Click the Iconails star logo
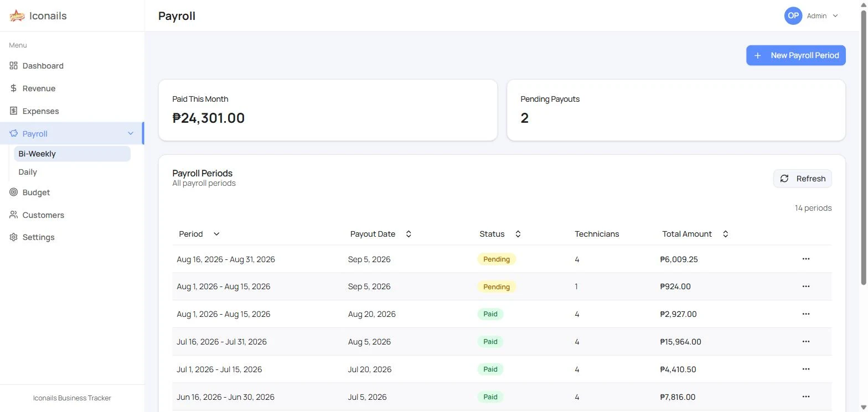868x412 pixels. (x=17, y=16)
